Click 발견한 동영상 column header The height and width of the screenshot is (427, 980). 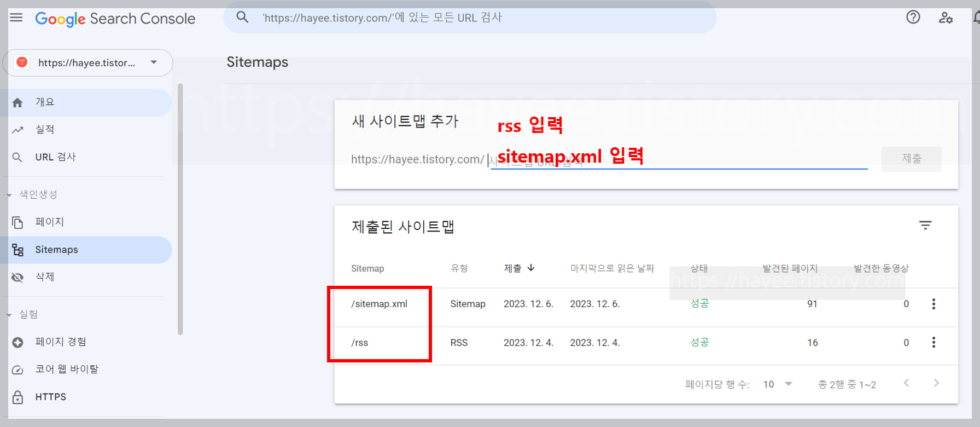coord(881,268)
